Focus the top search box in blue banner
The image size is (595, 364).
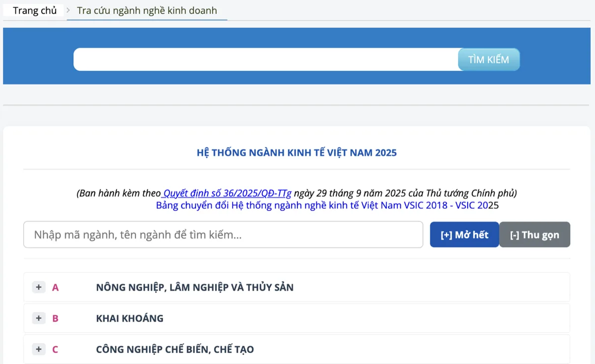pyautogui.click(x=266, y=60)
